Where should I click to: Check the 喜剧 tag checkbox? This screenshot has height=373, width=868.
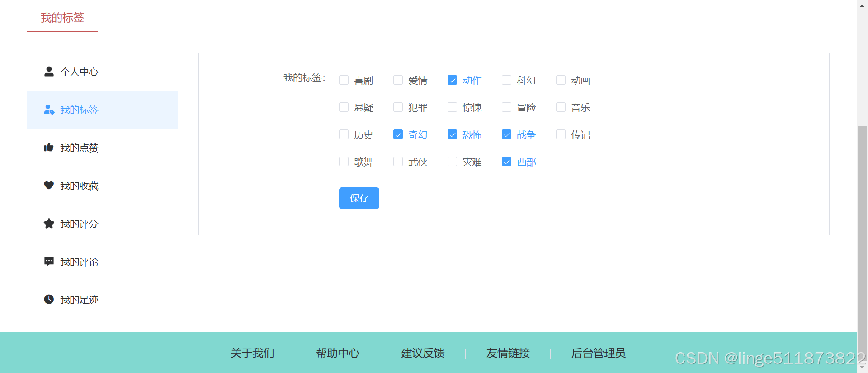tap(344, 80)
